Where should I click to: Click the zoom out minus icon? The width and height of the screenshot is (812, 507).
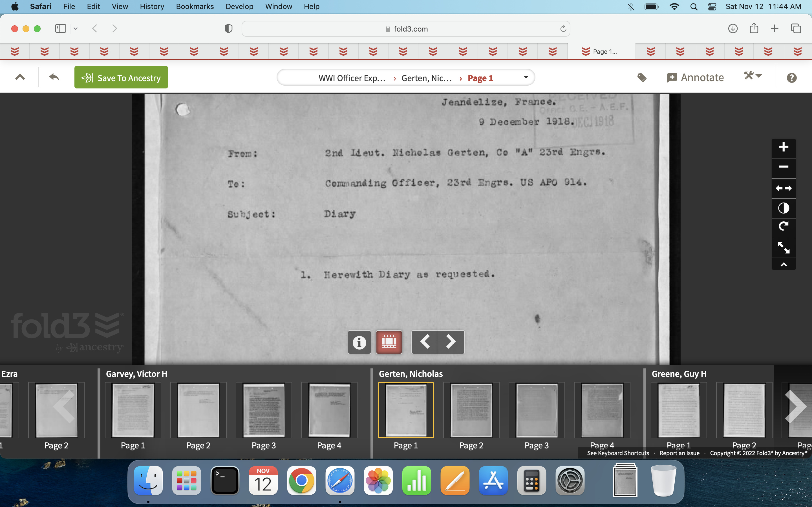click(783, 167)
